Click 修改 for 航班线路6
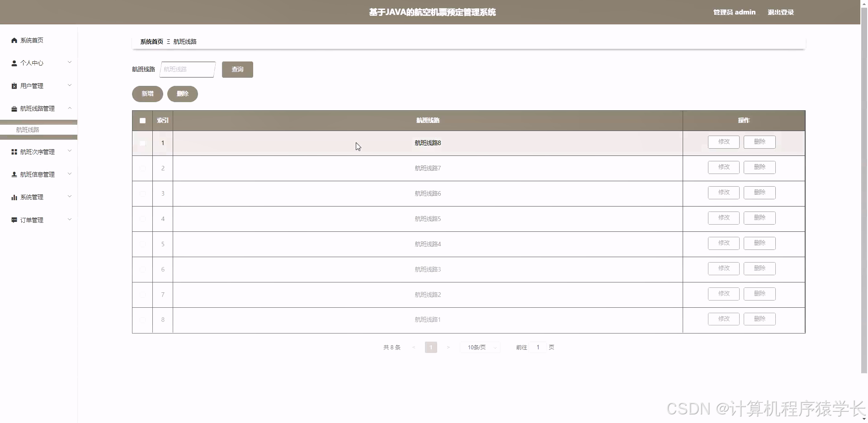 [723, 193]
